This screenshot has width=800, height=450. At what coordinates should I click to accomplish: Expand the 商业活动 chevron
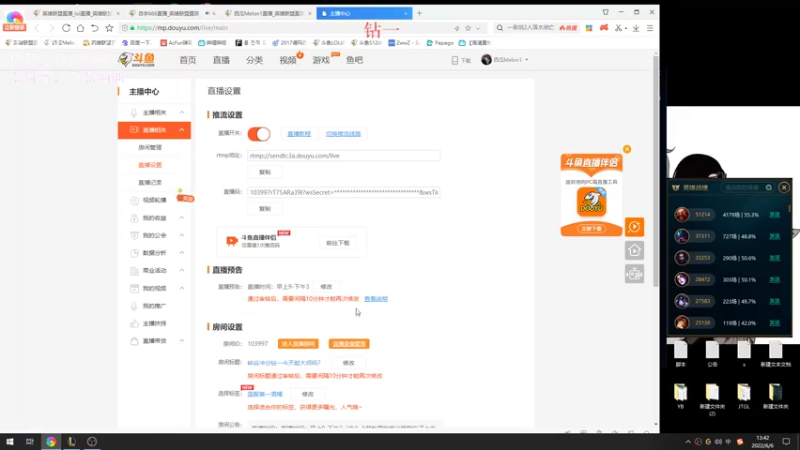tap(182, 270)
